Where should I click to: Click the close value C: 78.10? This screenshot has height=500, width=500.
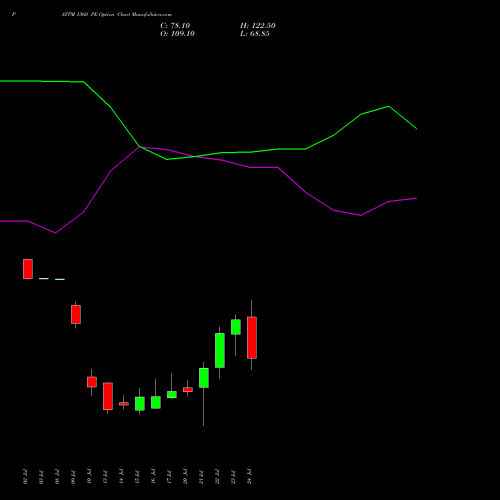click(175, 26)
